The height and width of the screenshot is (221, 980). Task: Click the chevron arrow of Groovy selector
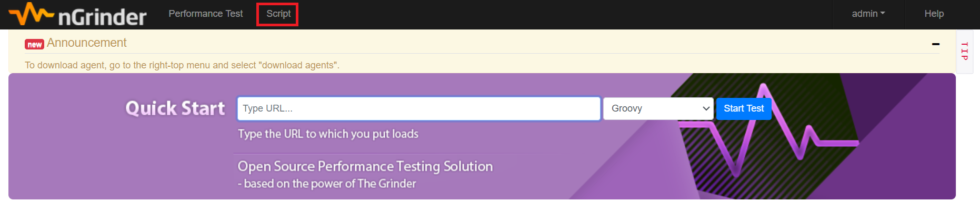[706, 108]
